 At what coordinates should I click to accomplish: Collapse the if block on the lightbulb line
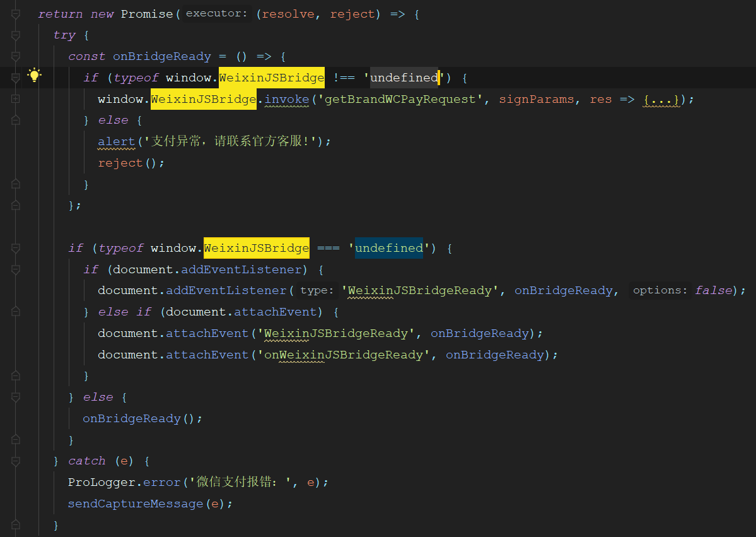coord(15,78)
